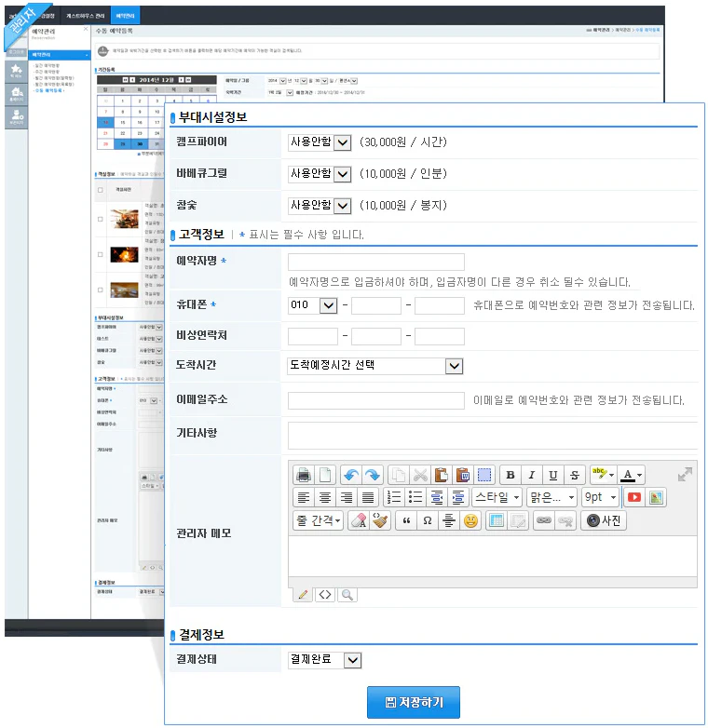
Task: Decrease indent in memo editor
Action: [437, 498]
